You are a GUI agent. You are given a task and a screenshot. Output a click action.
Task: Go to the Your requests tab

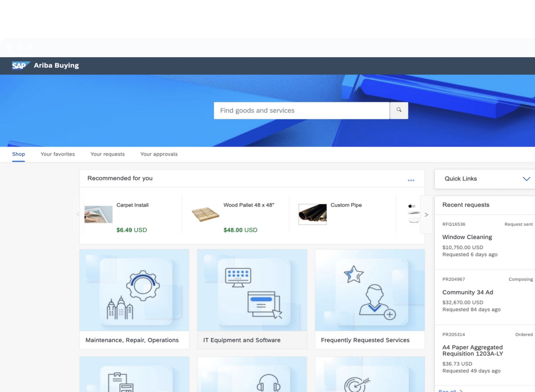pos(107,154)
